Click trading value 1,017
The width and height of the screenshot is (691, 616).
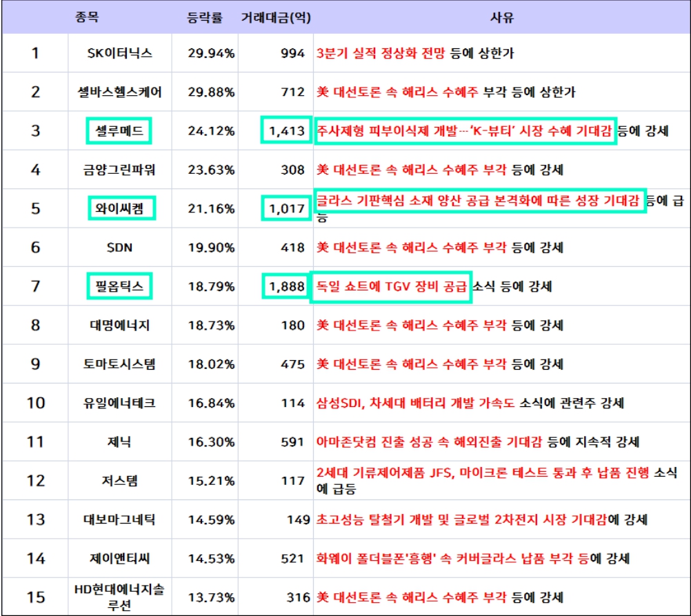(287, 208)
